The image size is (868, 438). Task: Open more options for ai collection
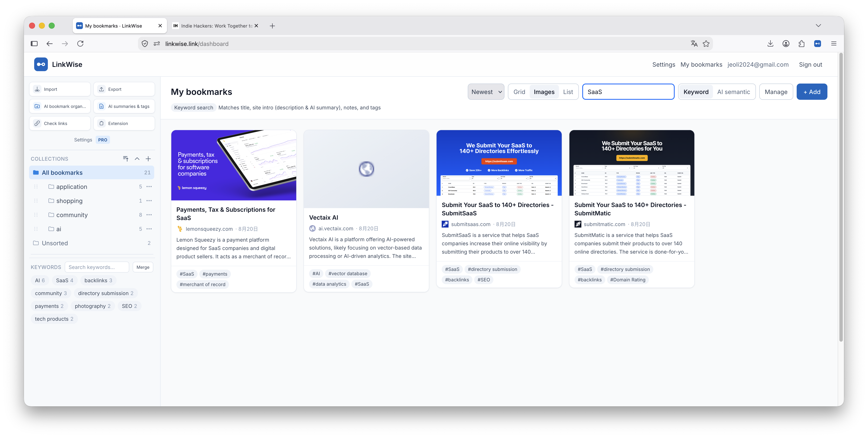[149, 229]
